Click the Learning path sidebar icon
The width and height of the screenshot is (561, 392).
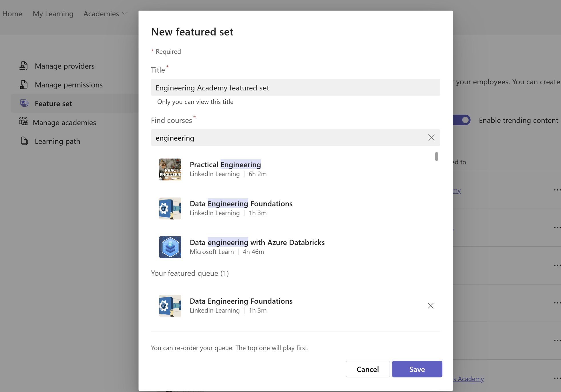pyautogui.click(x=23, y=141)
